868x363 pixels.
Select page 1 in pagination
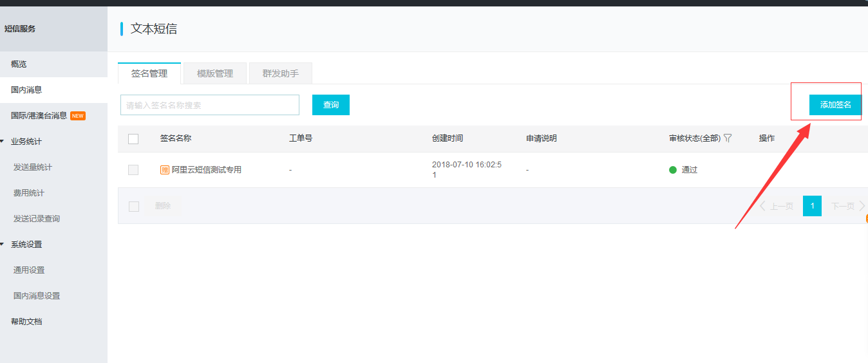[x=812, y=206]
